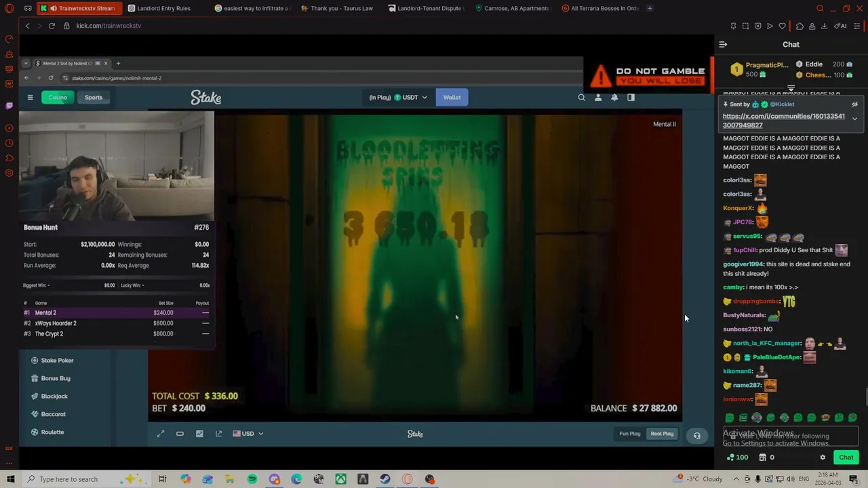Hide pinned message eye icon

coord(854,104)
